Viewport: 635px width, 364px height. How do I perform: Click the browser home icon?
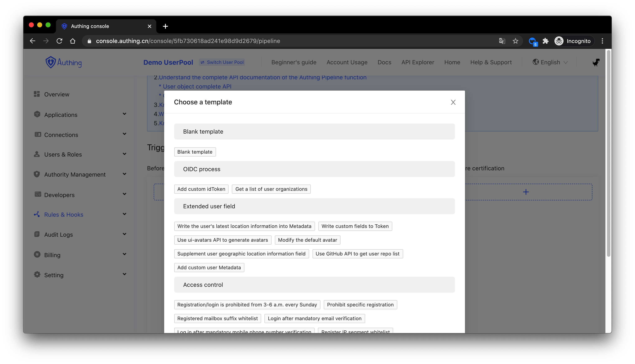click(72, 41)
